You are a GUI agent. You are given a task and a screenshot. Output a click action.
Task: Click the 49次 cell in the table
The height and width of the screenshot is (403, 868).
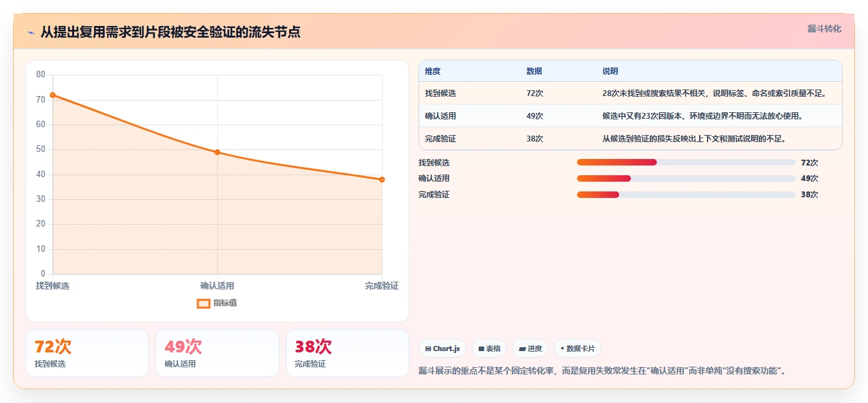tap(535, 116)
